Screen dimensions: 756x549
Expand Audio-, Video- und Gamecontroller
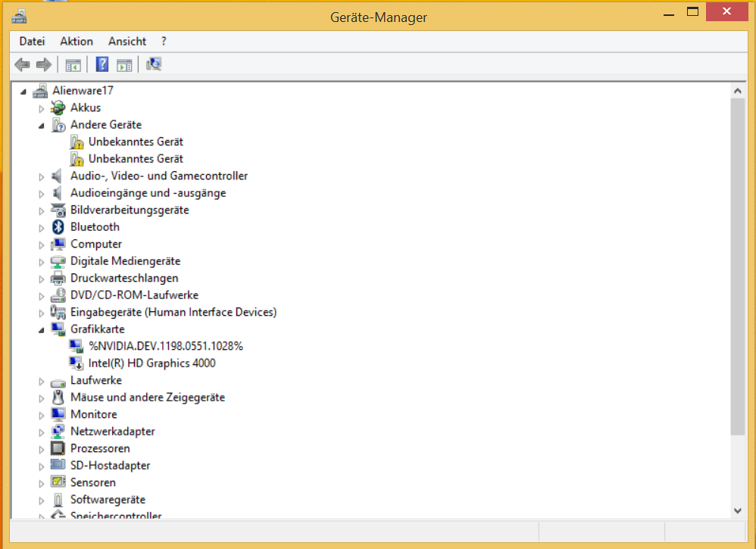[42, 177]
